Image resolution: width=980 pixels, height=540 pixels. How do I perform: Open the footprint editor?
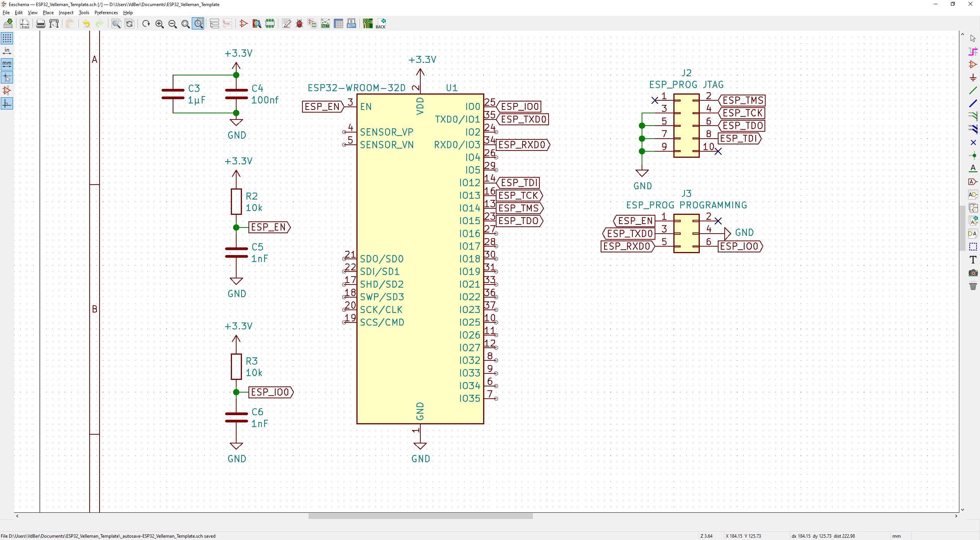[270, 24]
